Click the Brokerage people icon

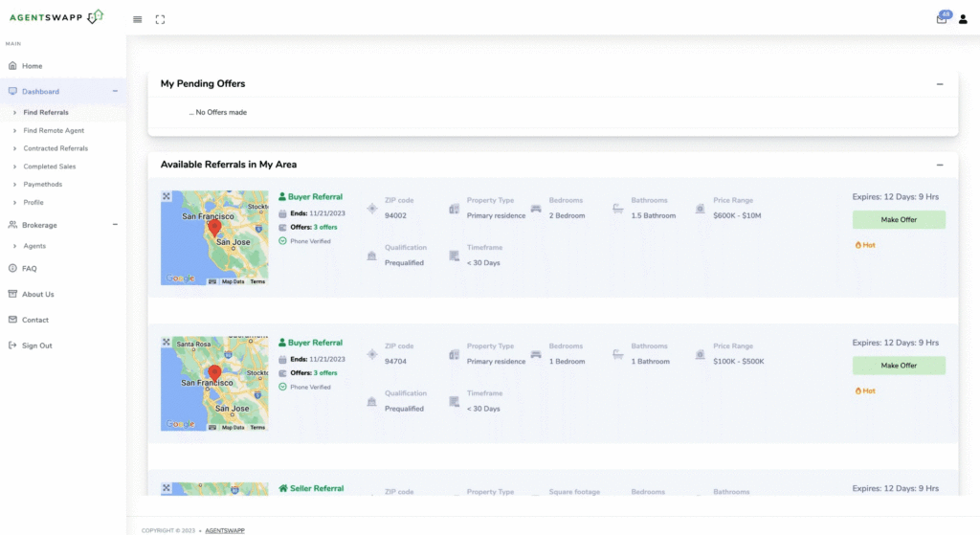click(x=12, y=225)
